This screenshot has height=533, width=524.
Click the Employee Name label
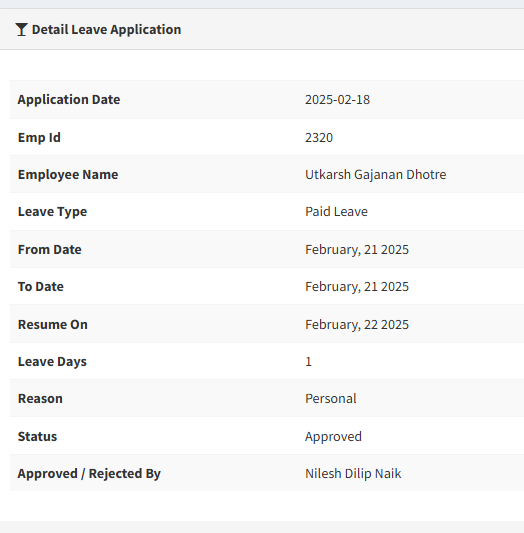[x=68, y=174]
